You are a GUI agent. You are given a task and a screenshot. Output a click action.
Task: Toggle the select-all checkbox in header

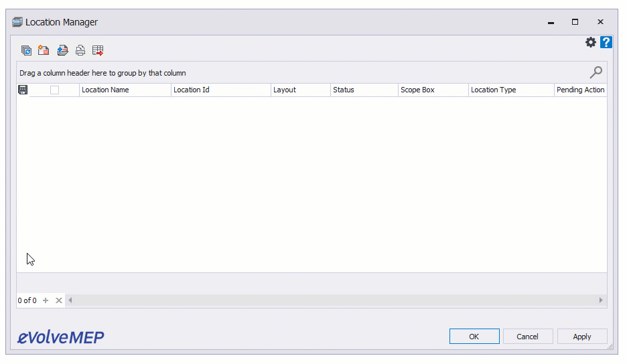click(55, 90)
